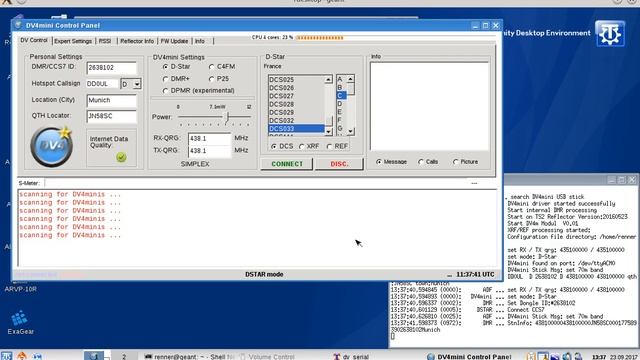Choose DCS reflector type radio
This screenshot has width=640, height=360.
[273, 146]
